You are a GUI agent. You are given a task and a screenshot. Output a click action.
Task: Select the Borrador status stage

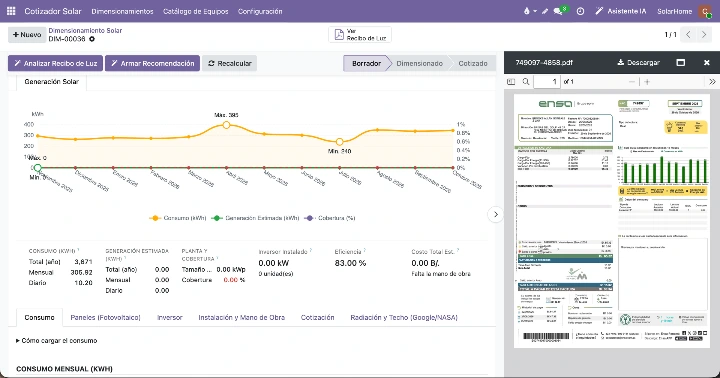[366, 63]
